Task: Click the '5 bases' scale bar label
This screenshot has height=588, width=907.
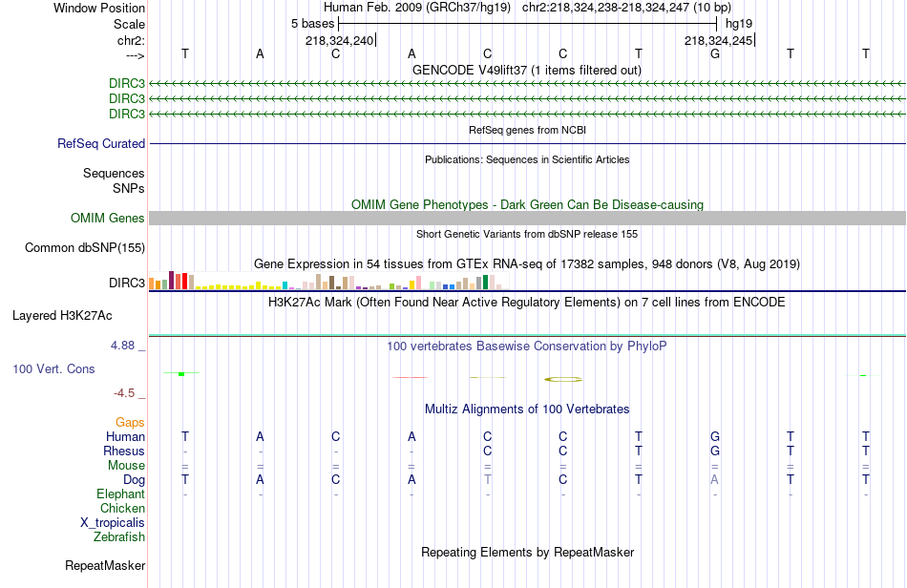Action: (x=312, y=24)
